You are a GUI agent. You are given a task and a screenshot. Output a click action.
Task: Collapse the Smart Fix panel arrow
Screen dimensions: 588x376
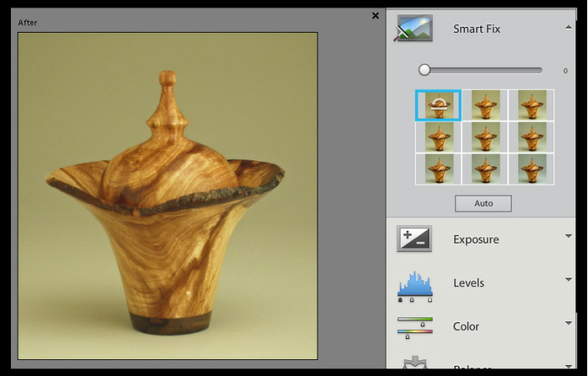tap(569, 29)
